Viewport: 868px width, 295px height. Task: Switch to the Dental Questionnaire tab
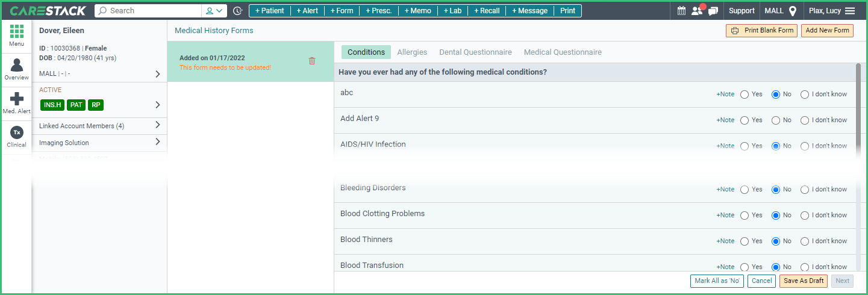click(x=475, y=52)
